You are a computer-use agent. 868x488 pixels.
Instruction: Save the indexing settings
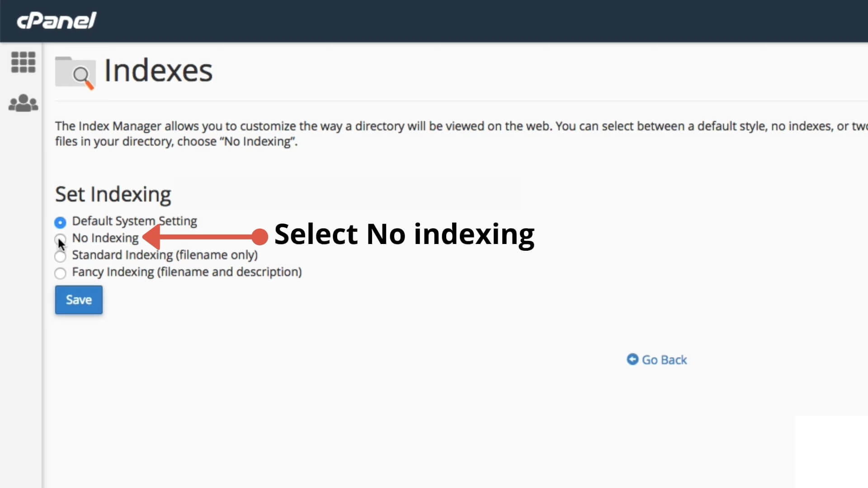[78, 300]
